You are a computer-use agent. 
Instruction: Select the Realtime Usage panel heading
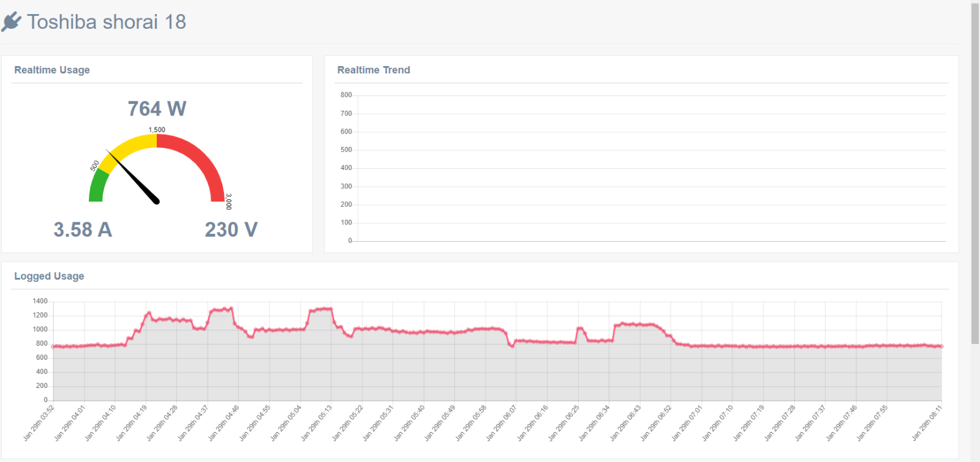pos(52,70)
